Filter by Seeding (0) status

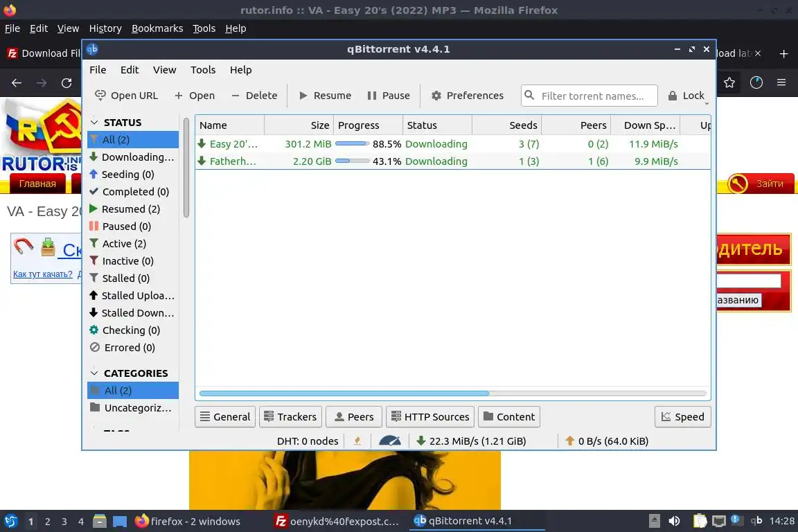click(133, 174)
